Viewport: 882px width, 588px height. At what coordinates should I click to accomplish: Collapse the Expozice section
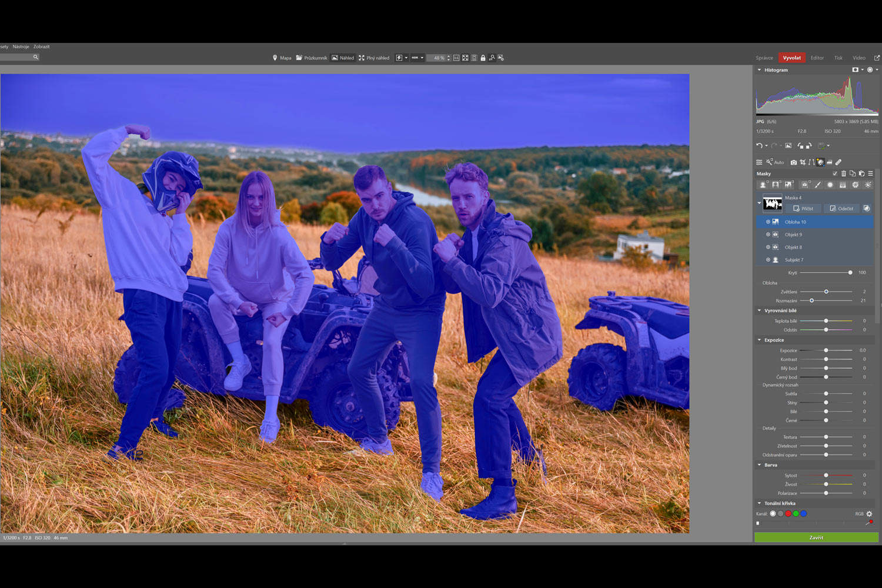[759, 340]
